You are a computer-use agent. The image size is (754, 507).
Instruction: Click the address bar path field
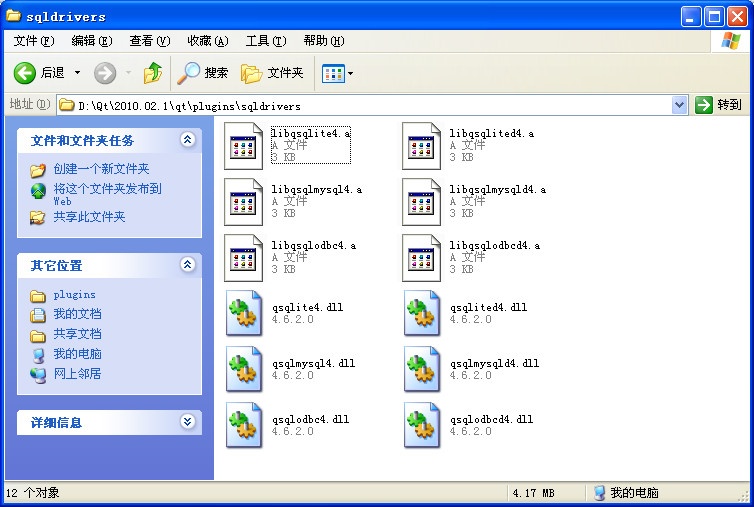point(365,105)
